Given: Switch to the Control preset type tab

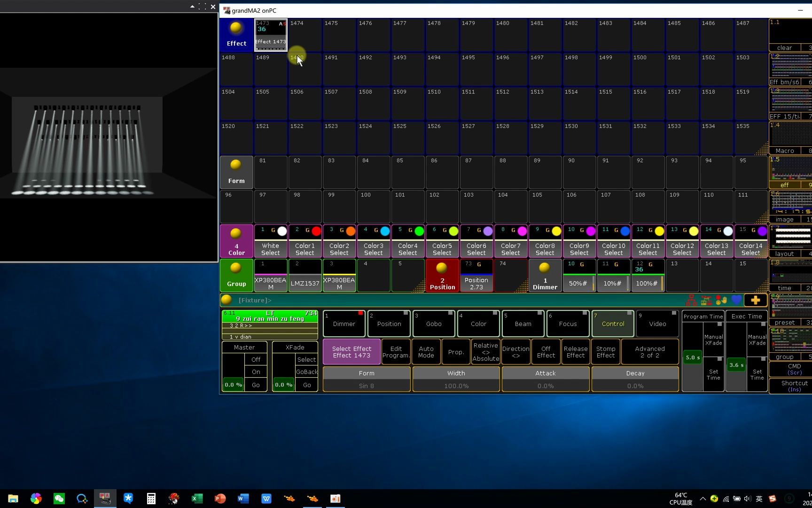Looking at the screenshot, I should 613,324.
